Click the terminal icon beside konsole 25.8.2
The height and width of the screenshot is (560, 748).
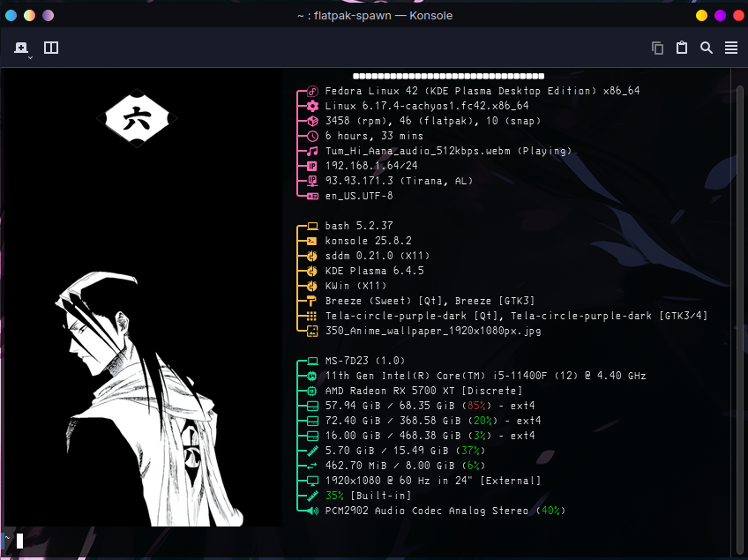click(x=312, y=241)
